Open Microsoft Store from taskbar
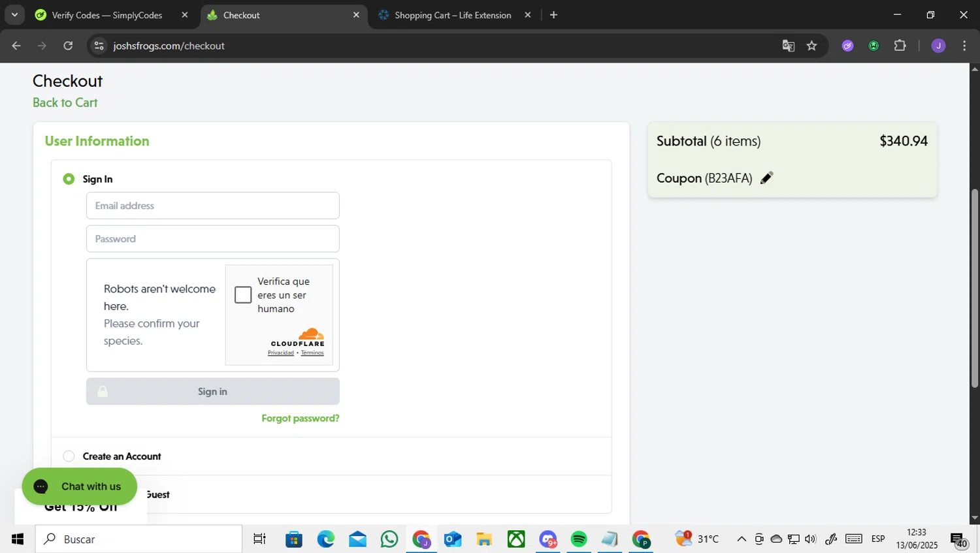The height and width of the screenshot is (553, 980). pos(294,539)
